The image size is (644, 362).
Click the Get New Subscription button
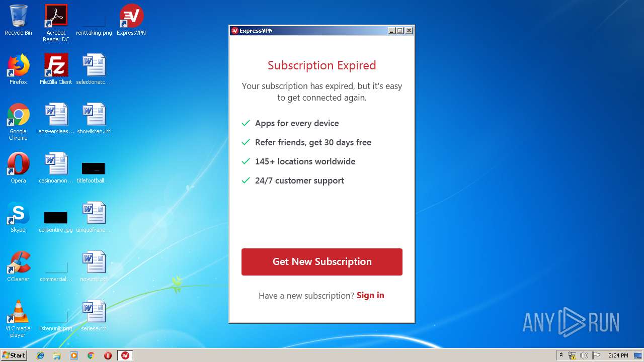(322, 261)
